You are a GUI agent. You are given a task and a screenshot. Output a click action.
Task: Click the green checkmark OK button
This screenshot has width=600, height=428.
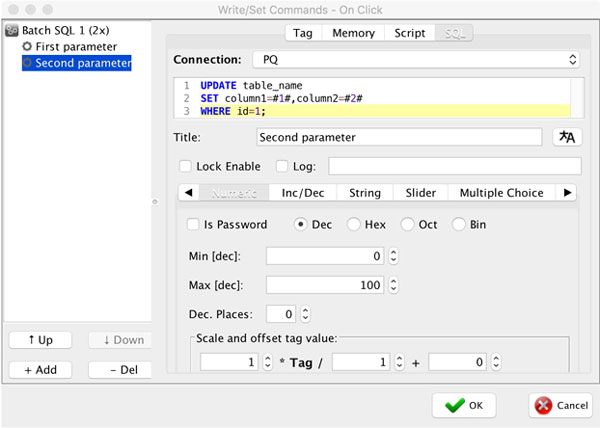coord(464,405)
